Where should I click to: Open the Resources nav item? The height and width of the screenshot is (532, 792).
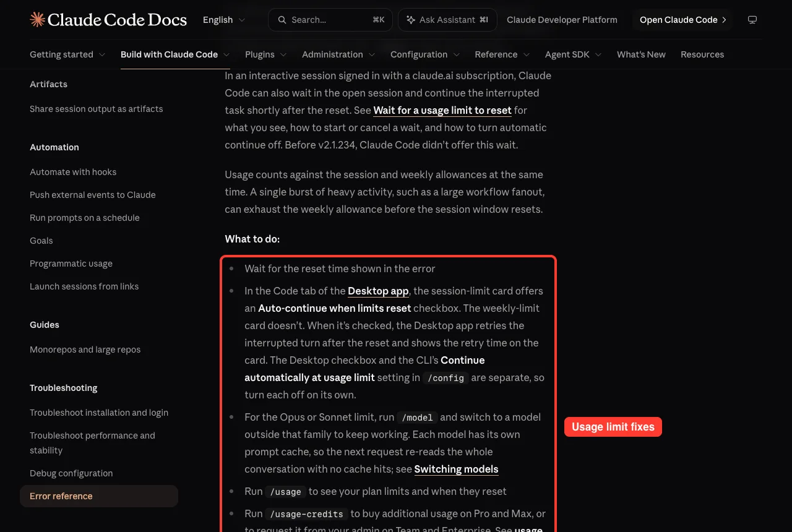click(702, 54)
